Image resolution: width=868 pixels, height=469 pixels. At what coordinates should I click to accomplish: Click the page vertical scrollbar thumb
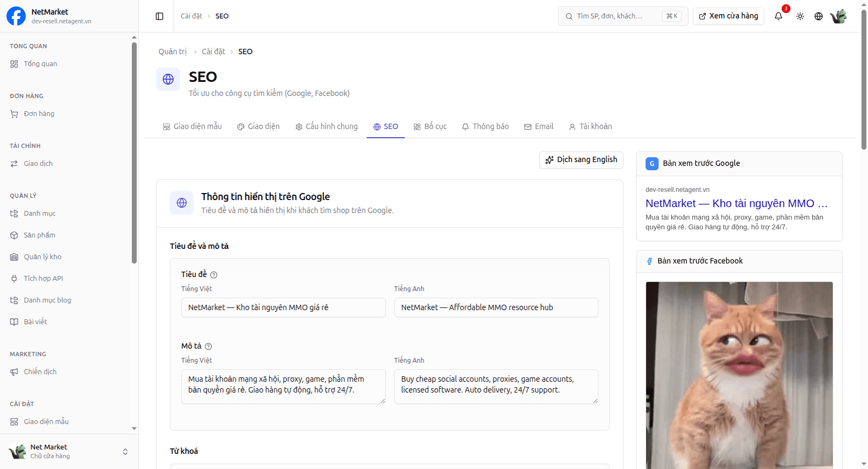coord(864,80)
